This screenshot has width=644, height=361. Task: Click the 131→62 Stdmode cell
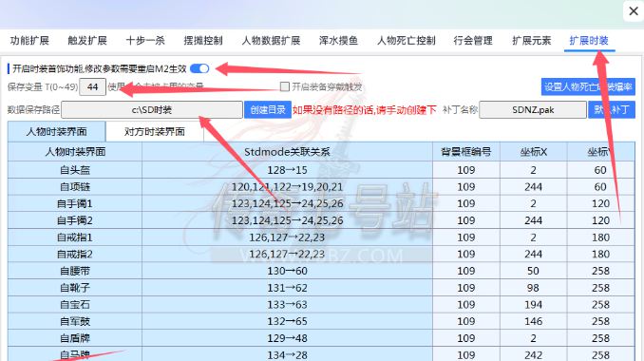(287, 288)
